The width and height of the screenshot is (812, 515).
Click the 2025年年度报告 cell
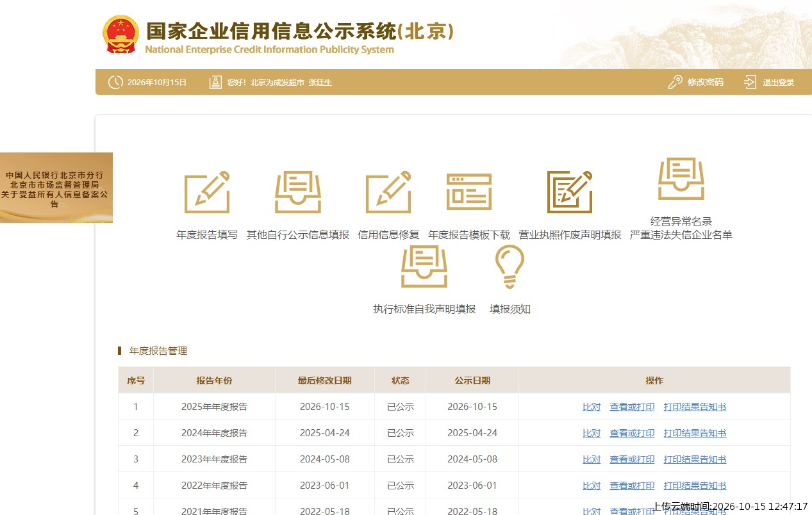click(214, 407)
